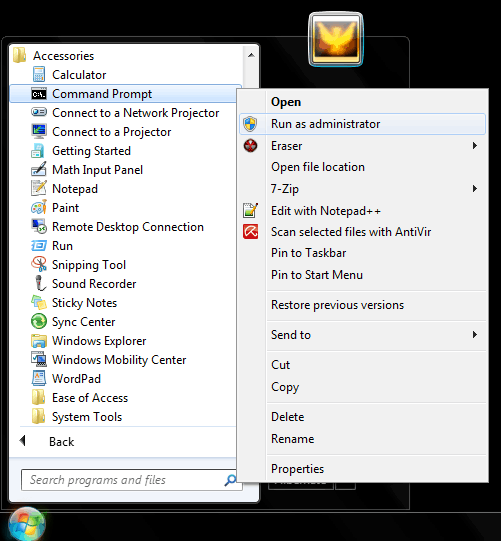Click the Windows Start orb
This screenshot has height=541, width=501.
pos(27,524)
